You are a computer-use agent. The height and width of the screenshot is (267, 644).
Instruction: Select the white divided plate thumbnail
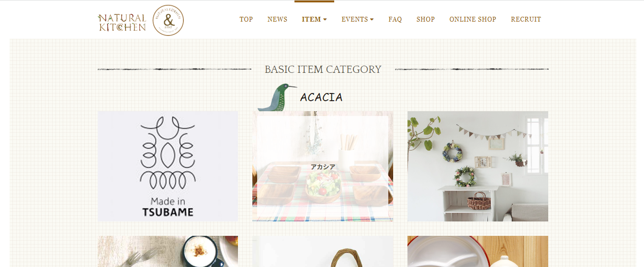(x=478, y=251)
